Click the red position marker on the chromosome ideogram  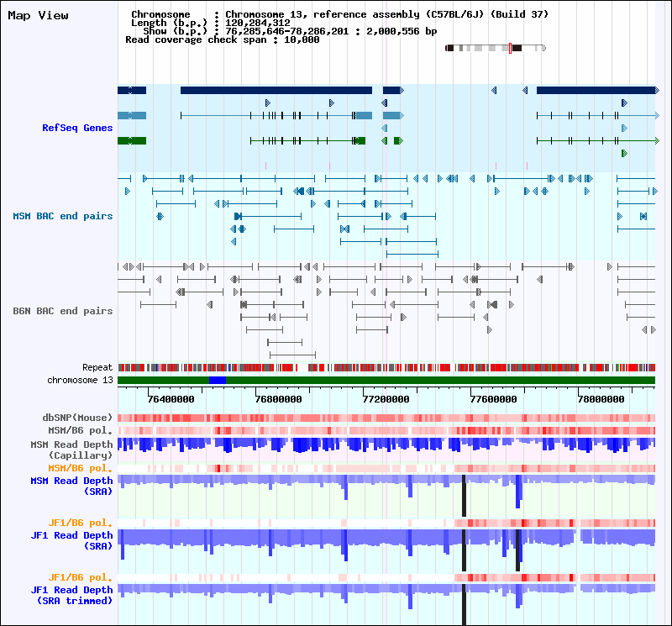[x=510, y=48]
